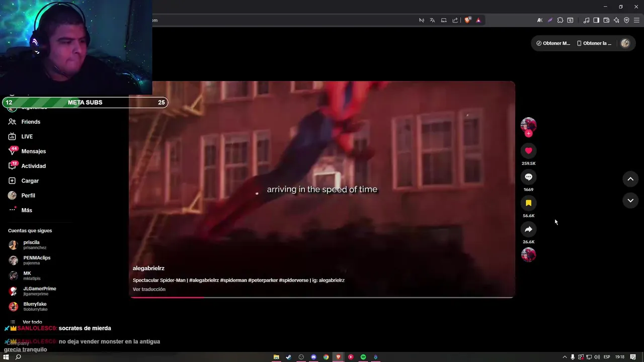Expand the Más options menu
This screenshot has height=362, width=644.
27,210
